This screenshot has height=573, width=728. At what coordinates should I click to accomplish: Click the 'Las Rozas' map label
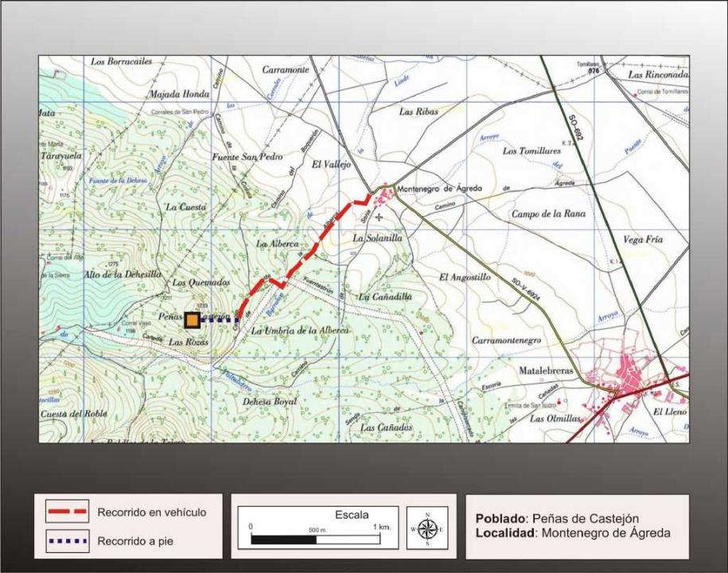tap(188, 342)
